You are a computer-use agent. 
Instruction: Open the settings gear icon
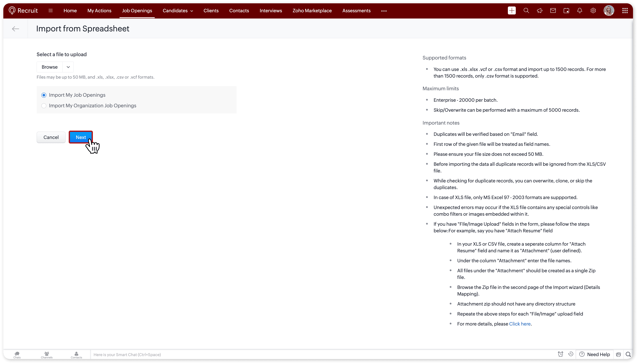pos(593,11)
